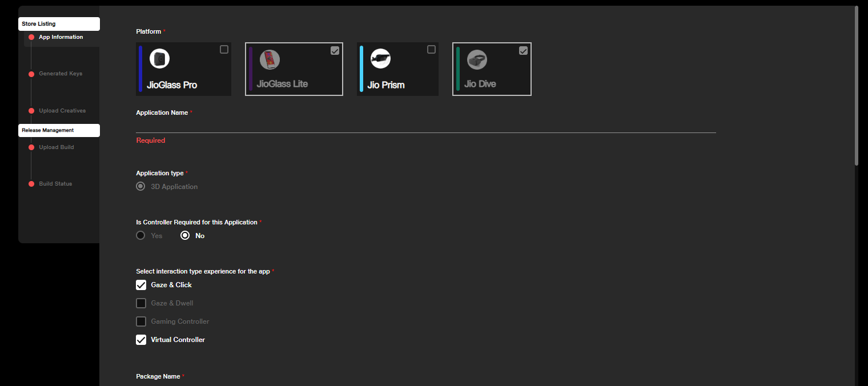The image size is (868, 386).
Task: Uncheck the Jio Dive platform checkbox
Action: (523, 51)
